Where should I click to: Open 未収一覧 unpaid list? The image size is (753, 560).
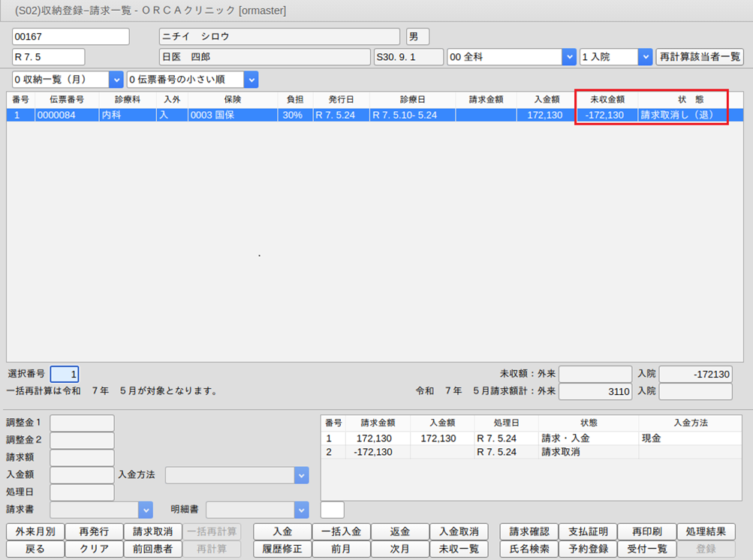click(459, 549)
